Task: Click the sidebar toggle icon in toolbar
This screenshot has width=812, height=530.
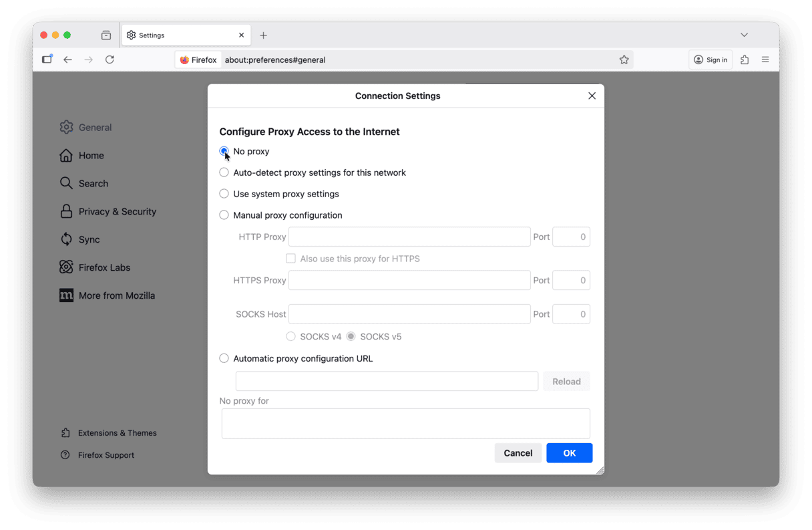Action: point(47,59)
